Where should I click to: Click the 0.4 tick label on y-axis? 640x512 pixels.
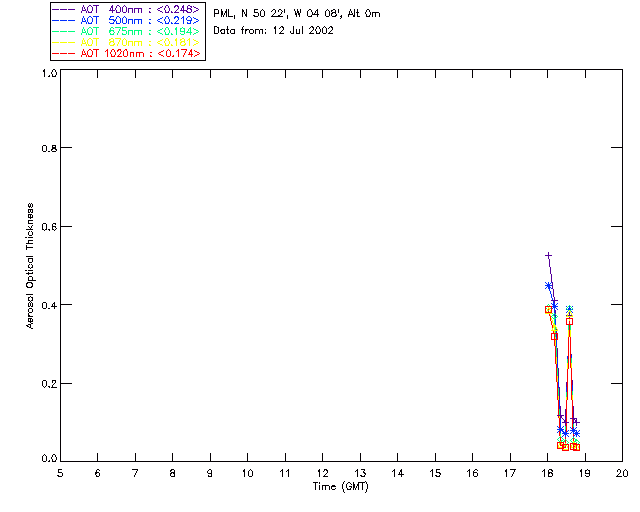[47, 305]
